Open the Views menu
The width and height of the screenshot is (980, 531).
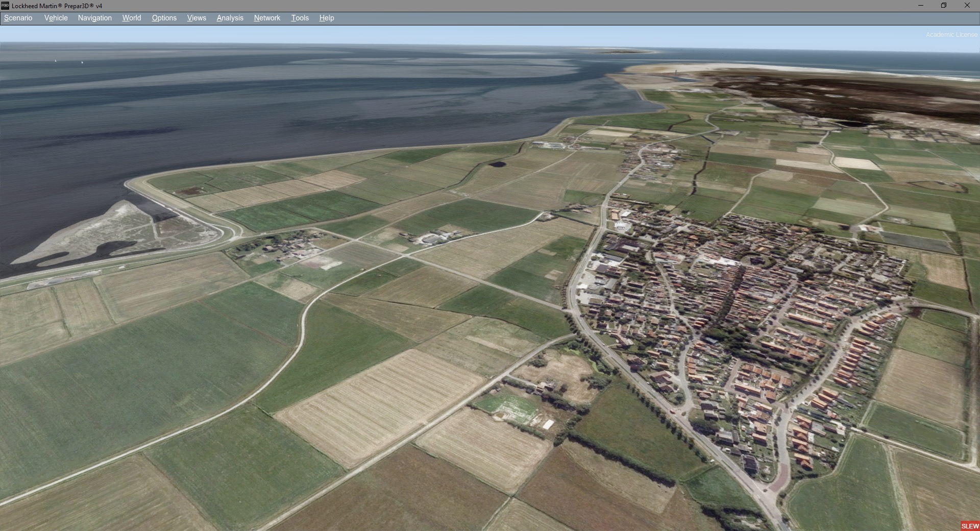coord(197,18)
